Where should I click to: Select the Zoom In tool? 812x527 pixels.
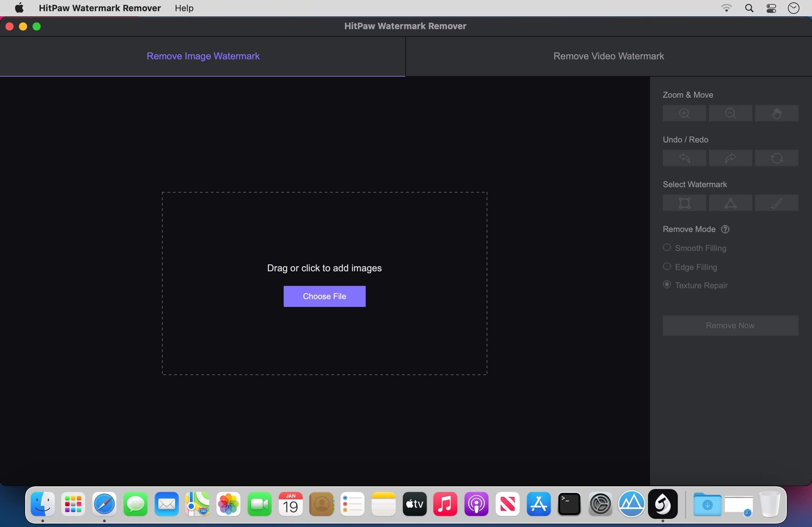point(684,113)
